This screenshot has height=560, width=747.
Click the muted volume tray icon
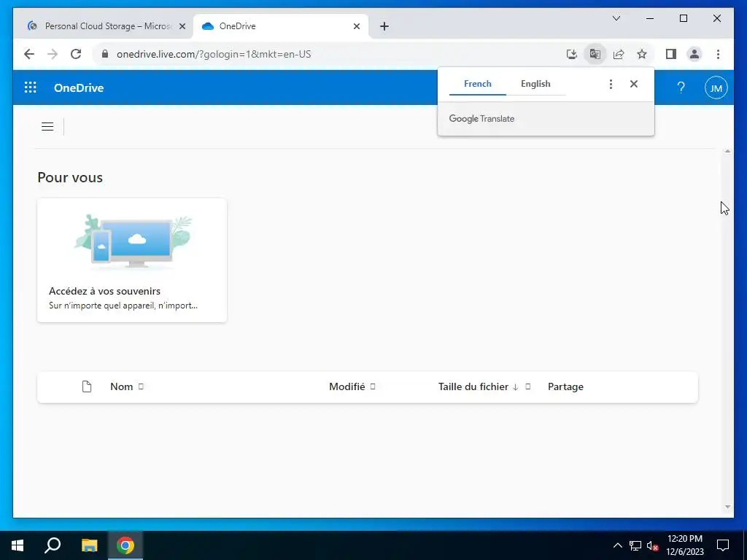tap(653, 545)
